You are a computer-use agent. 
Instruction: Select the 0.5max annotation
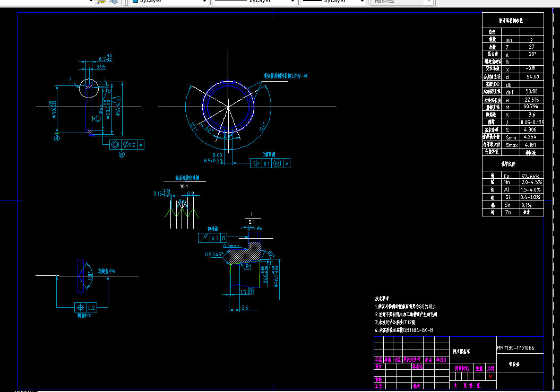point(231,246)
